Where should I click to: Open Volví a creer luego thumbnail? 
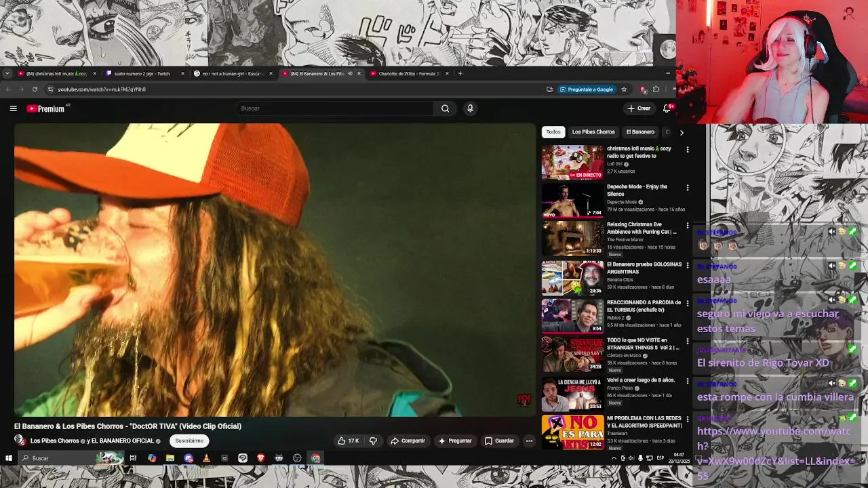tap(572, 393)
